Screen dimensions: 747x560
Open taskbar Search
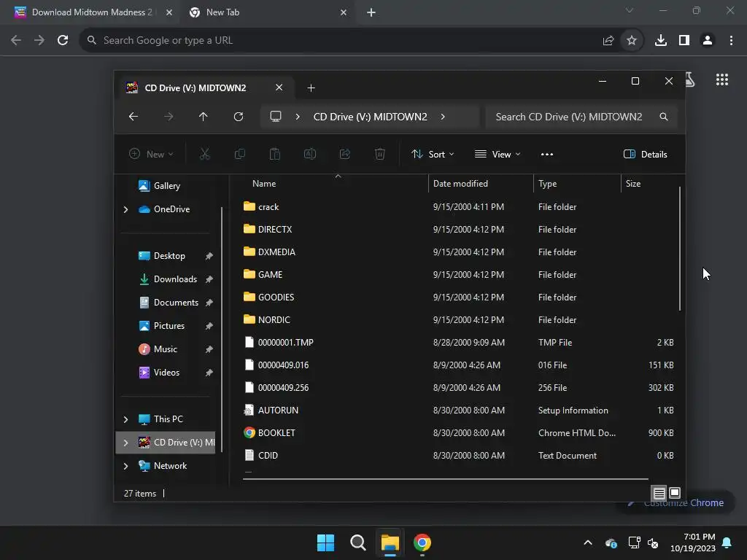[x=357, y=542]
